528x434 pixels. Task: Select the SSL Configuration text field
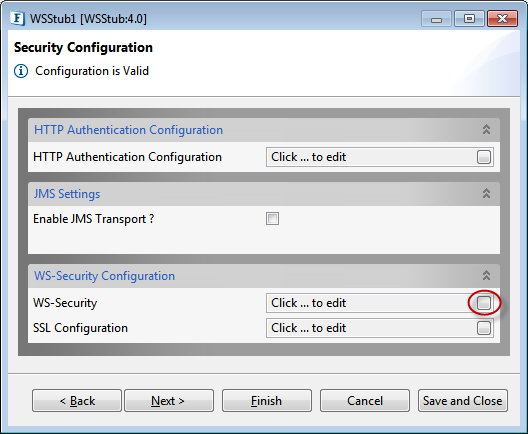click(x=370, y=328)
